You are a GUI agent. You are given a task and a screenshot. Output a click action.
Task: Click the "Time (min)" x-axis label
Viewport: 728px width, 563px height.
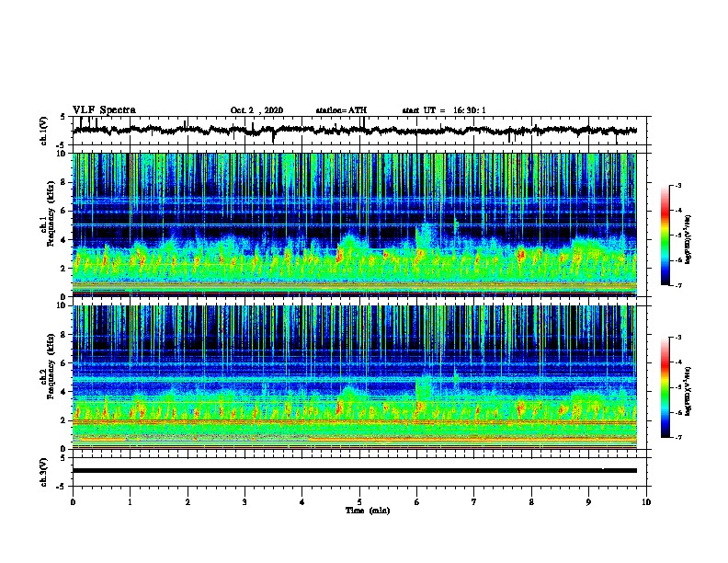(x=368, y=511)
